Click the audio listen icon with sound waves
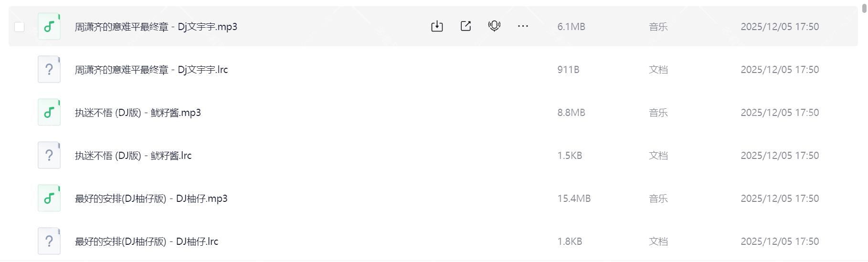This screenshot has height=262, width=868. coord(494,26)
